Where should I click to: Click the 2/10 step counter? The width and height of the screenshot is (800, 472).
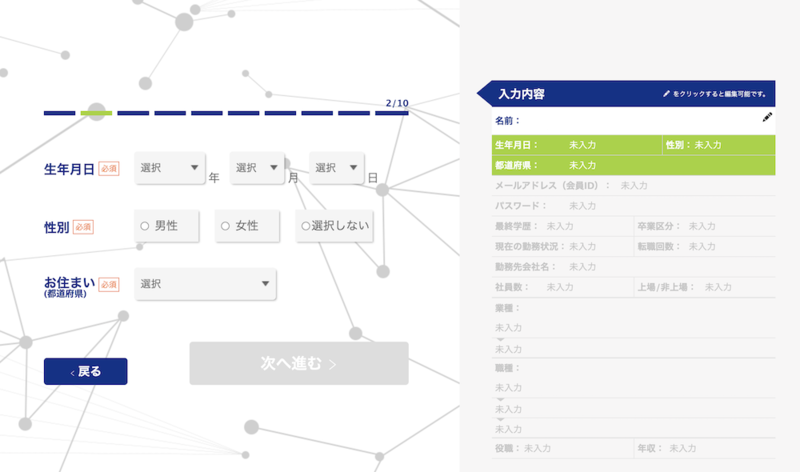pos(397,103)
